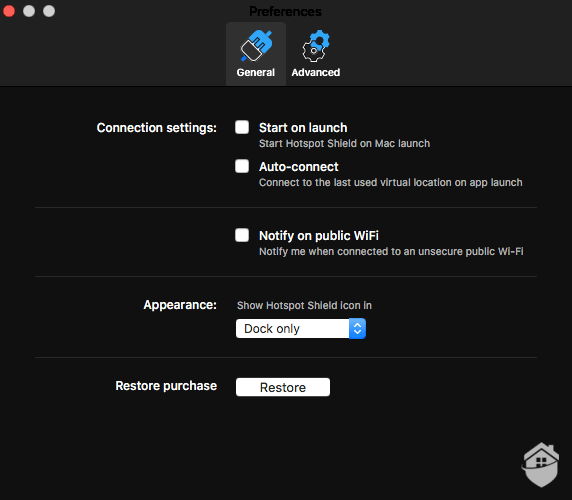The image size is (572, 500).
Task: Check Notify on public WiFi
Action: click(x=242, y=235)
